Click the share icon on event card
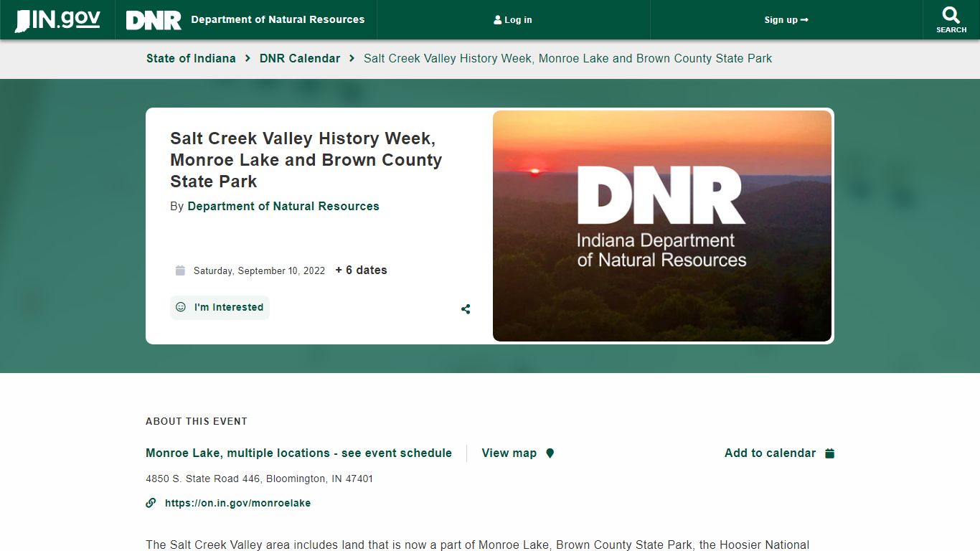Screen dimensions: 980x551 (x=466, y=309)
